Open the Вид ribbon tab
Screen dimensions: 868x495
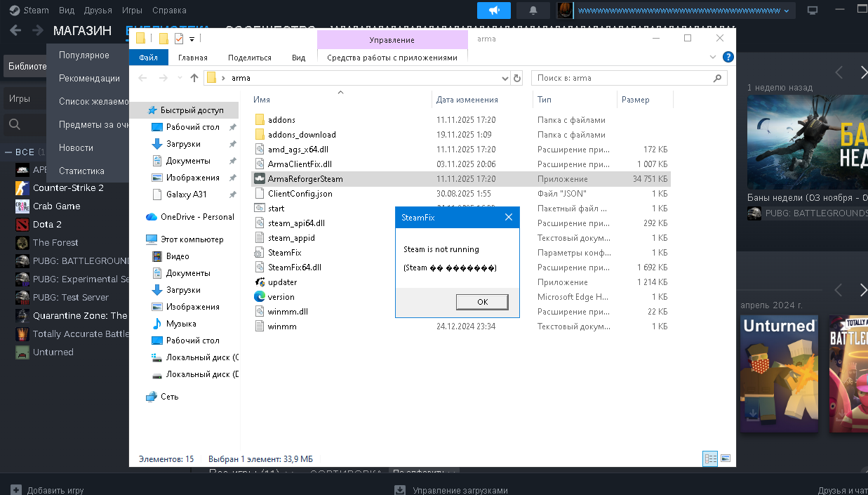(298, 58)
